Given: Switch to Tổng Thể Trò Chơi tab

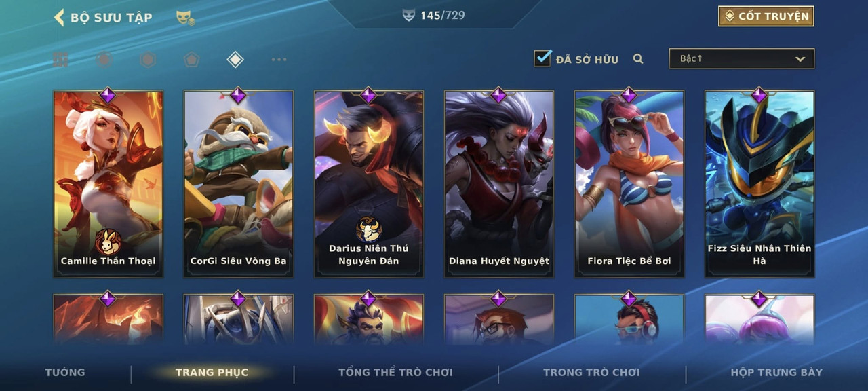Looking at the screenshot, I should (395, 372).
